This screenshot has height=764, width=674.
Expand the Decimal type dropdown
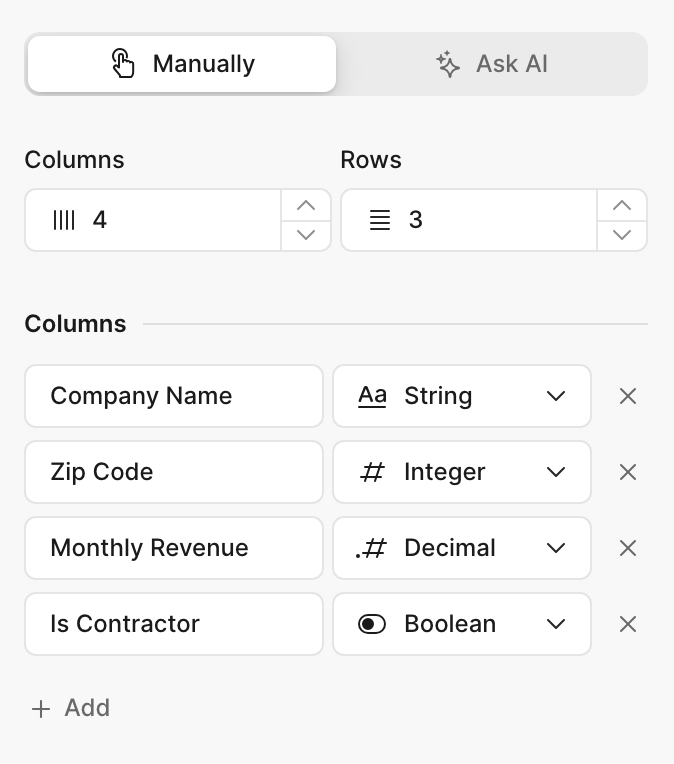tap(462, 548)
